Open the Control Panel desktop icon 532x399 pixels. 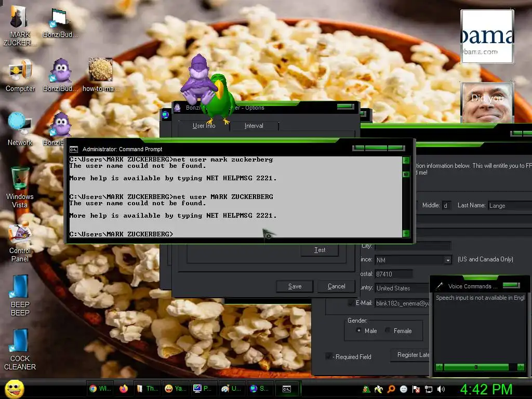coord(20,243)
